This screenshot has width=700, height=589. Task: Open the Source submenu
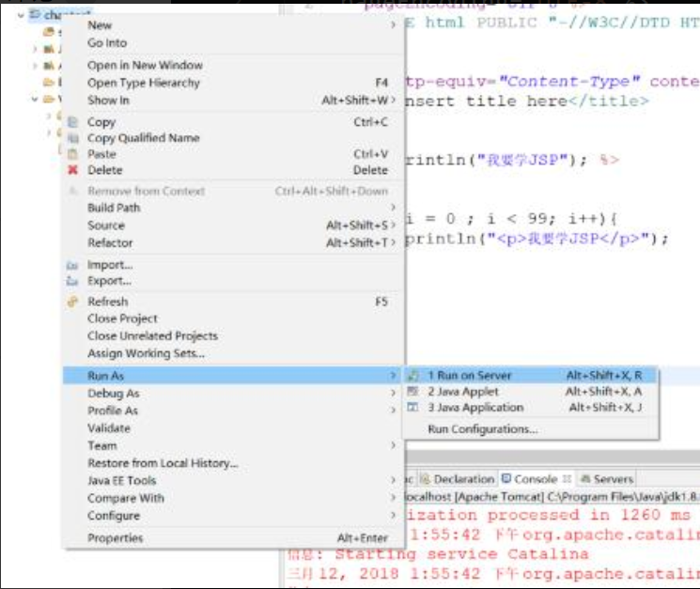[233, 225]
